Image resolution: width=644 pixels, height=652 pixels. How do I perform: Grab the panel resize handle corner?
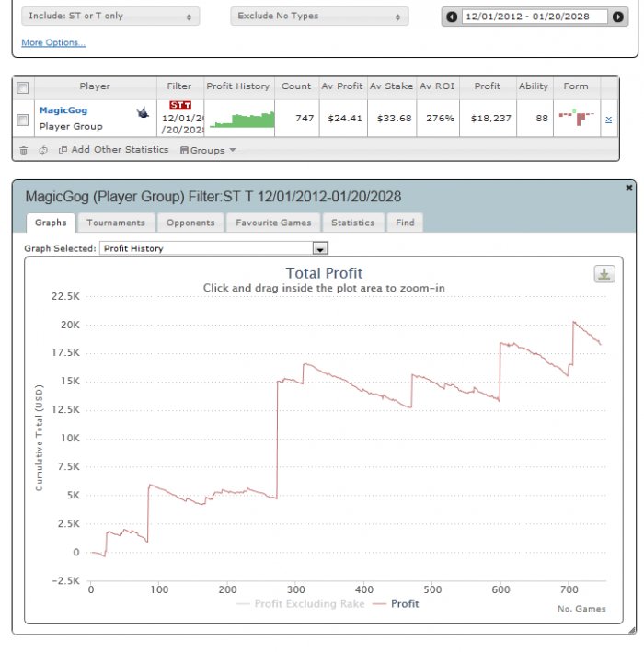tap(632, 631)
